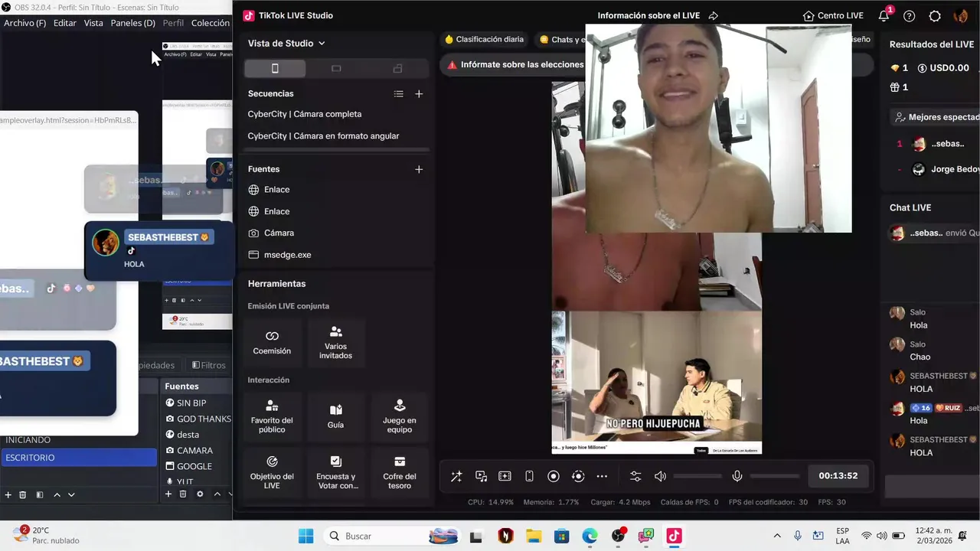Adjust the microphone level slider
This screenshot has height=551, width=980.
[775, 476]
